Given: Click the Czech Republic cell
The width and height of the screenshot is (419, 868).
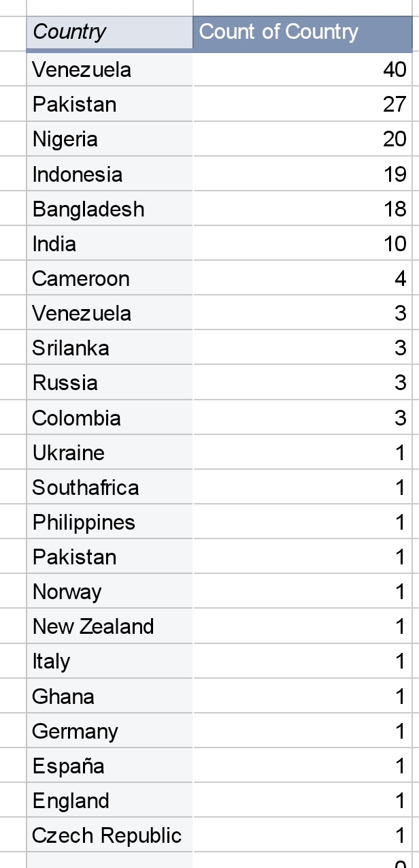Looking at the screenshot, I should (109, 835).
